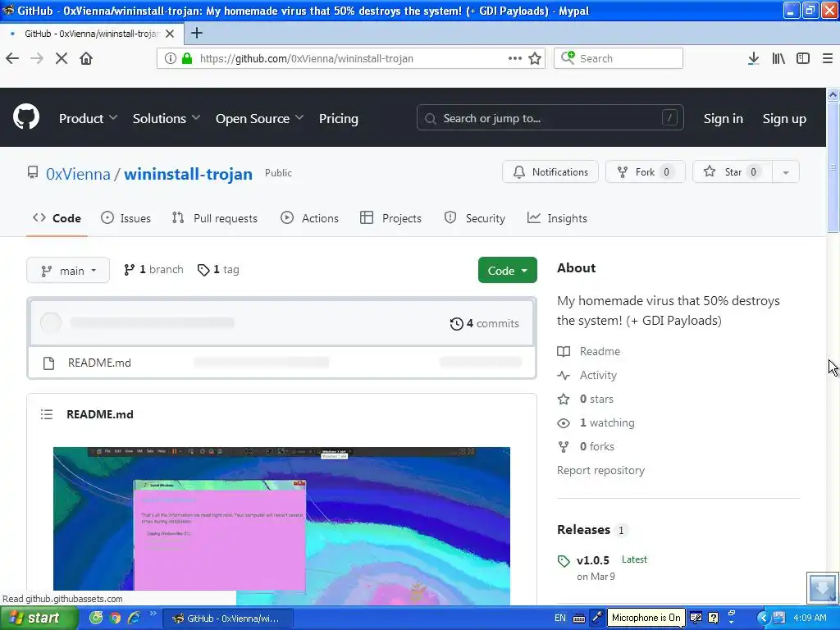Switch to the Insights tab

coord(557,218)
